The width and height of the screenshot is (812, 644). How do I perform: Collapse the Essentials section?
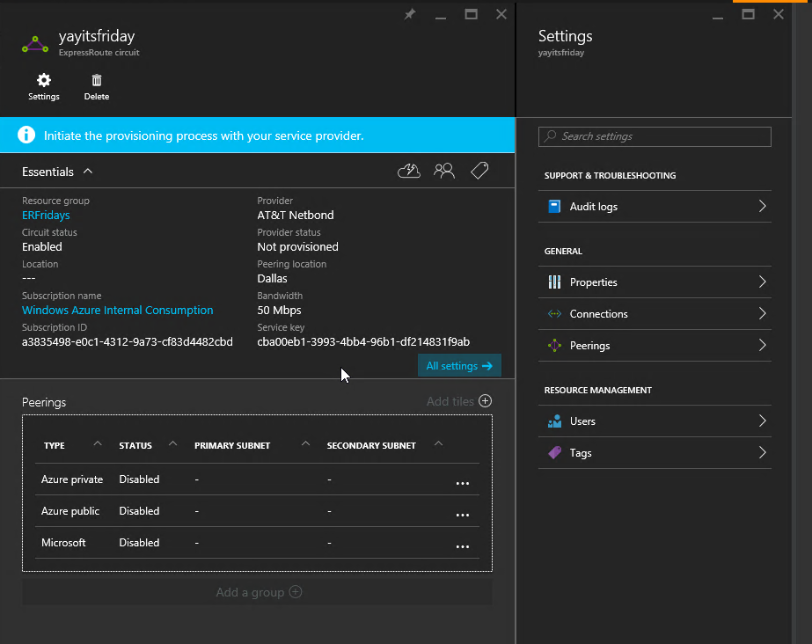tap(87, 172)
